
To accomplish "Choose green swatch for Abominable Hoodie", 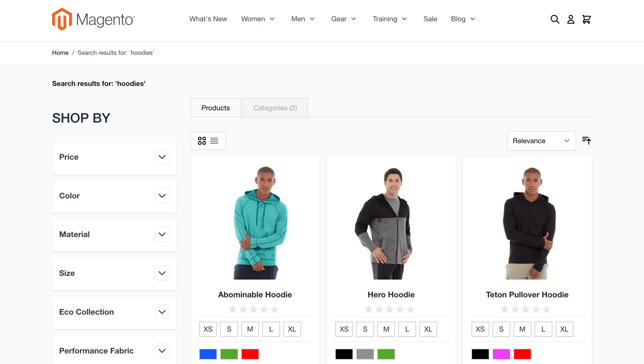I will click(229, 354).
